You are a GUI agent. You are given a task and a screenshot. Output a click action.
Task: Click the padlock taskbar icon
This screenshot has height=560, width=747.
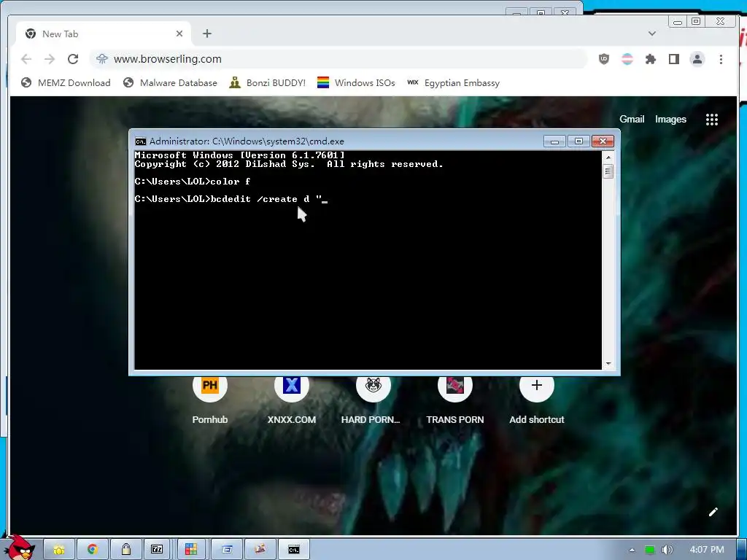pyautogui.click(x=125, y=550)
